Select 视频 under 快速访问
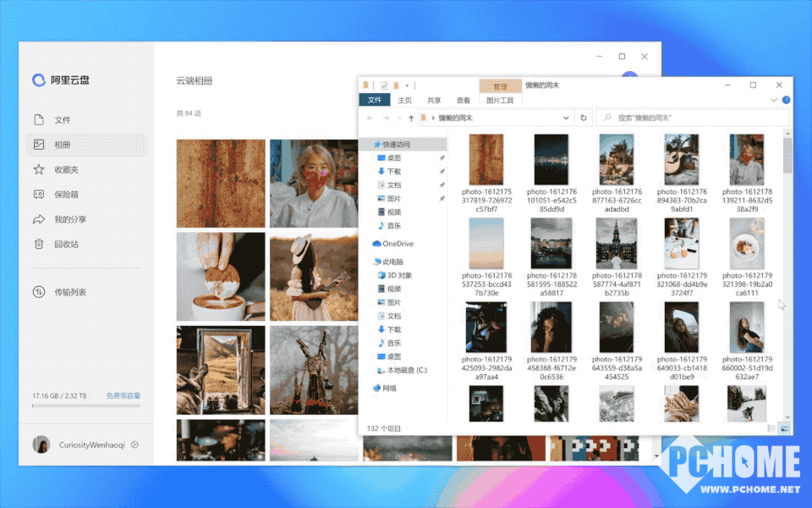This screenshot has width=812, height=508. click(394, 212)
